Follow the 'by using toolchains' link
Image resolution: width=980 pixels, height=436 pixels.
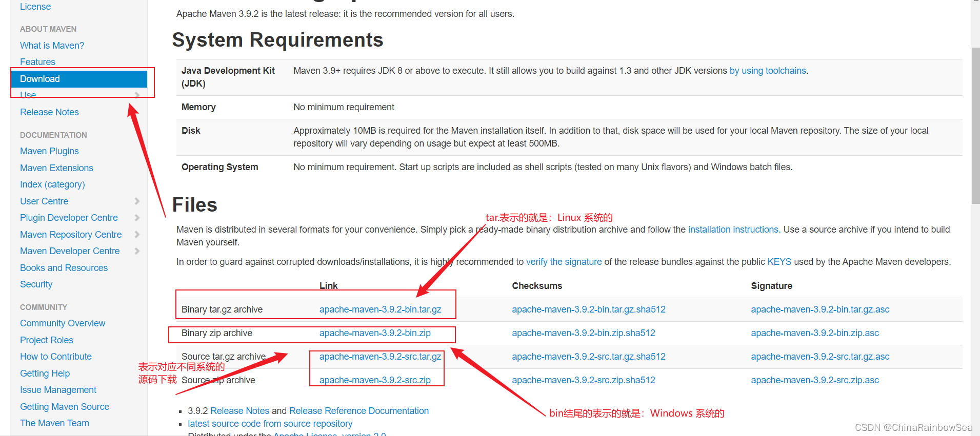[x=768, y=71]
